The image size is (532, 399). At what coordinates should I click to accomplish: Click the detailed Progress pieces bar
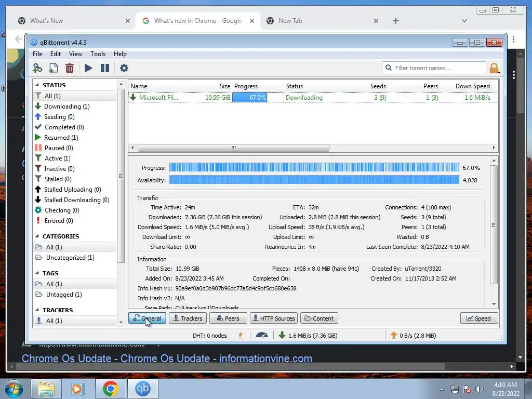point(314,167)
